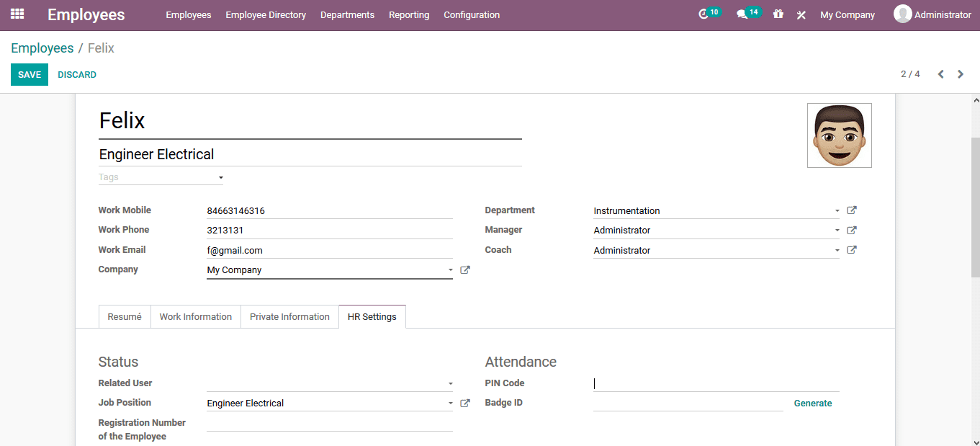980x446 pixels.
Task: Open the Job Position dropdown
Action: tap(451, 403)
